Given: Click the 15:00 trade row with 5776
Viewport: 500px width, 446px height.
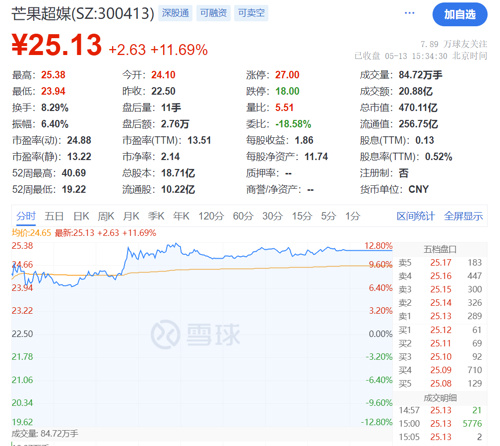Looking at the screenshot, I should [x=440, y=424].
